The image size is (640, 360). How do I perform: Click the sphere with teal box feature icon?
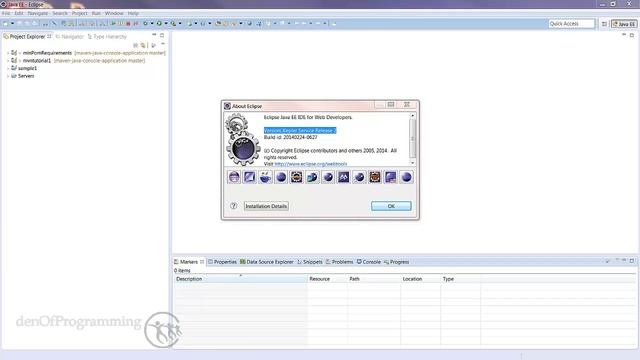point(312,177)
